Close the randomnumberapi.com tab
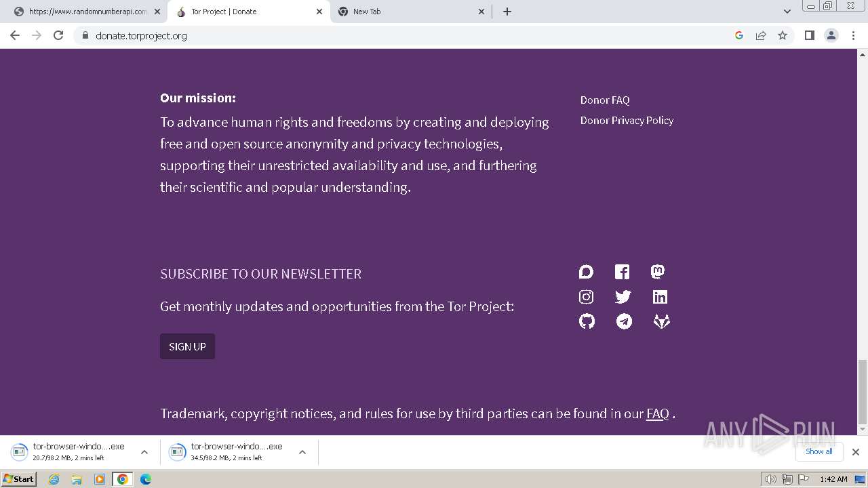This screenshot has height=488, width=868. [157, 12]
